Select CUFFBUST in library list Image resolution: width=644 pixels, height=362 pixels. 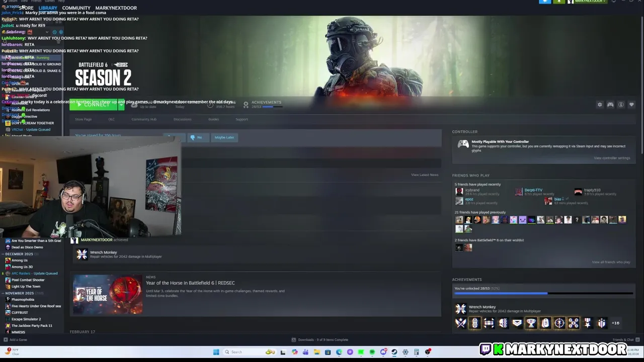coord(20,313)
